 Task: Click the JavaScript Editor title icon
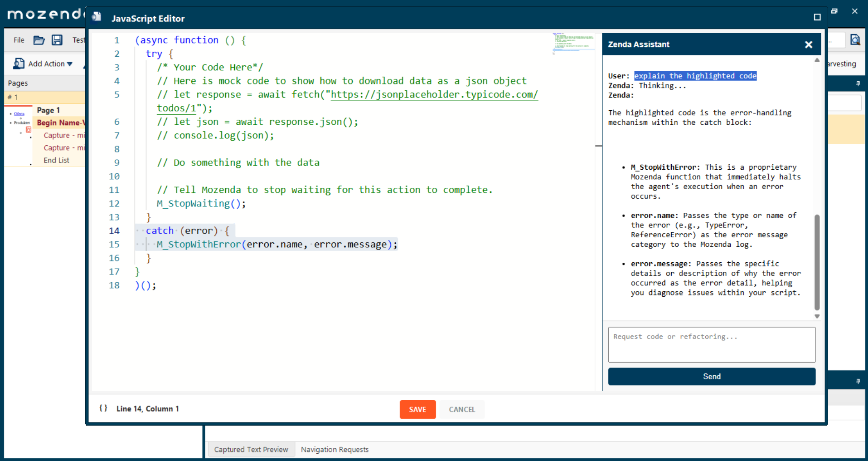click(97, 17)
